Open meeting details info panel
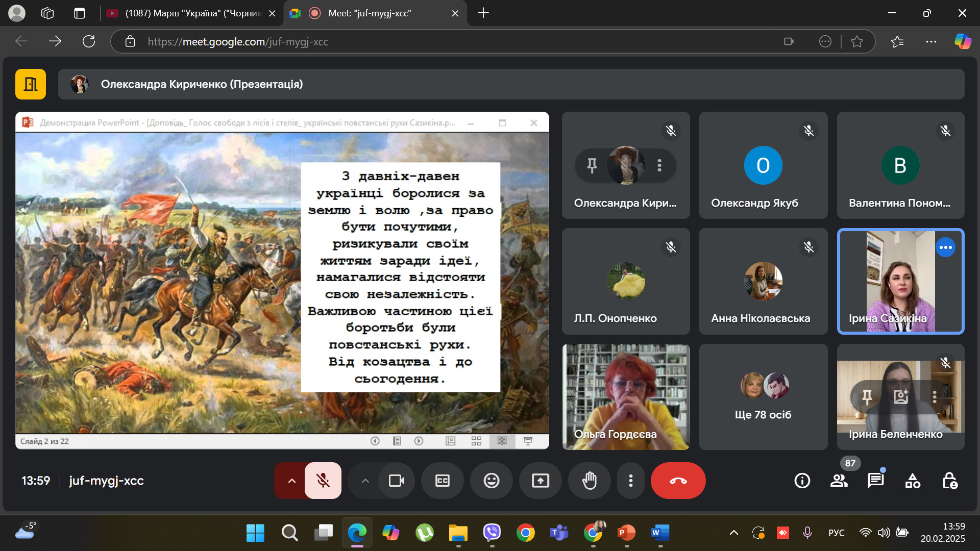This screenshot has width=980, height=551. [802, 481]
